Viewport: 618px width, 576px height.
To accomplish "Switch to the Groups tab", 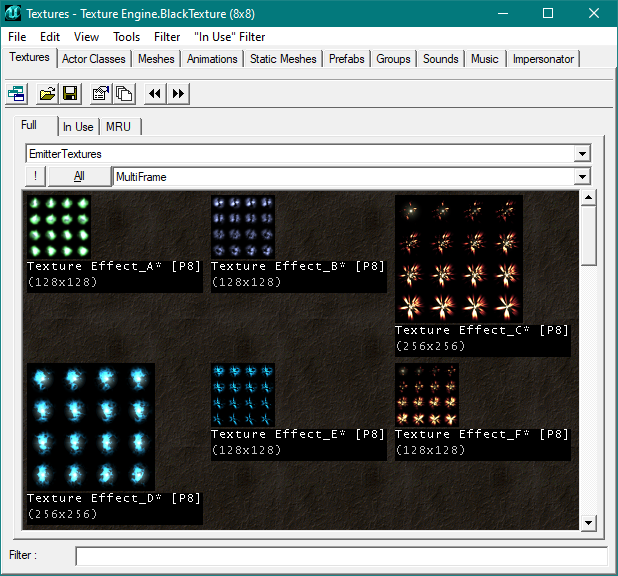I will (x=393, y=59).
